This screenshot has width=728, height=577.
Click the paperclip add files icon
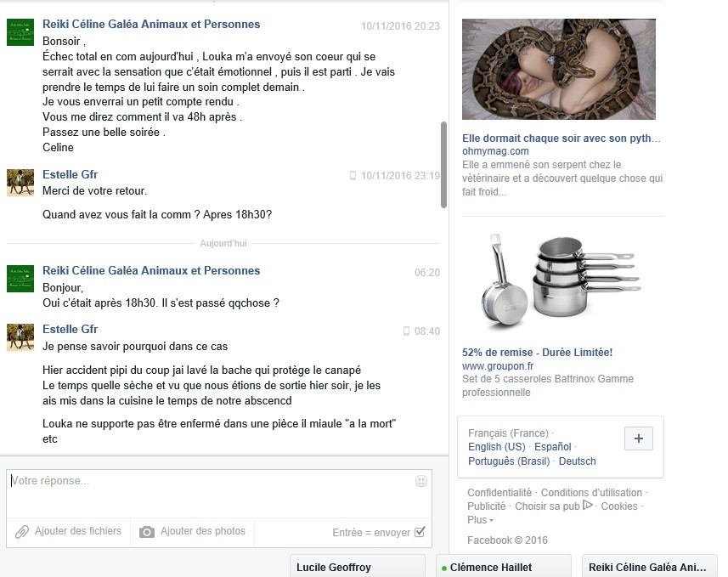21,532
